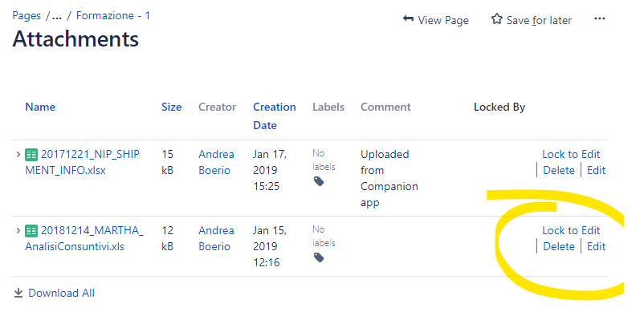Screen dimensions: 644x316
Task: Open Edit for the MARTHA_AnalisiConsuntivi attachment
Action: pos(596,246)
